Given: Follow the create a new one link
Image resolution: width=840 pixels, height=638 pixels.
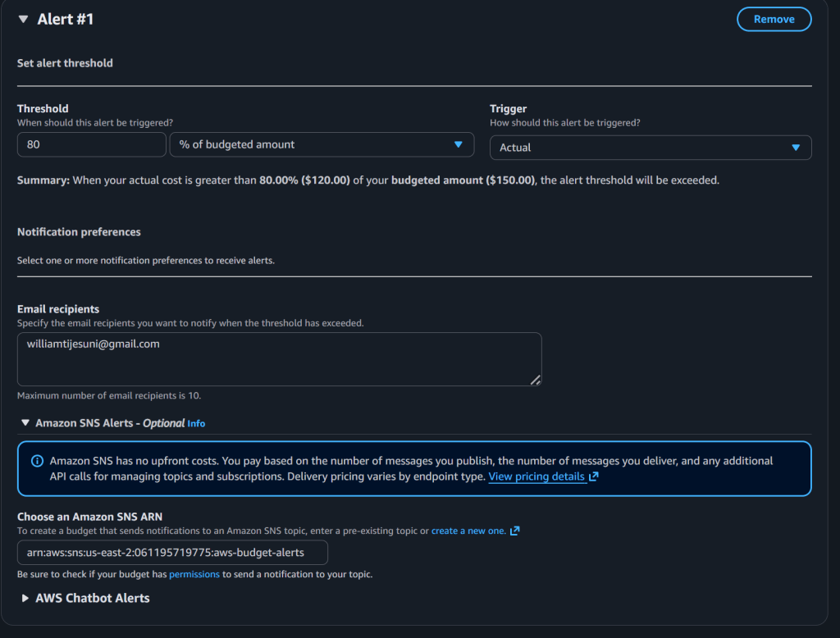Looking at the screenshot, I should click(468, 531).
